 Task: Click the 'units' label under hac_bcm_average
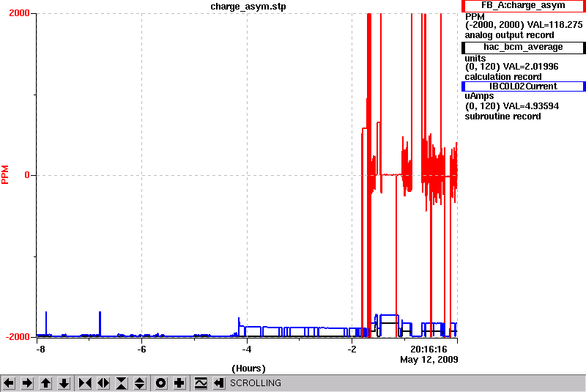(475, 59)
